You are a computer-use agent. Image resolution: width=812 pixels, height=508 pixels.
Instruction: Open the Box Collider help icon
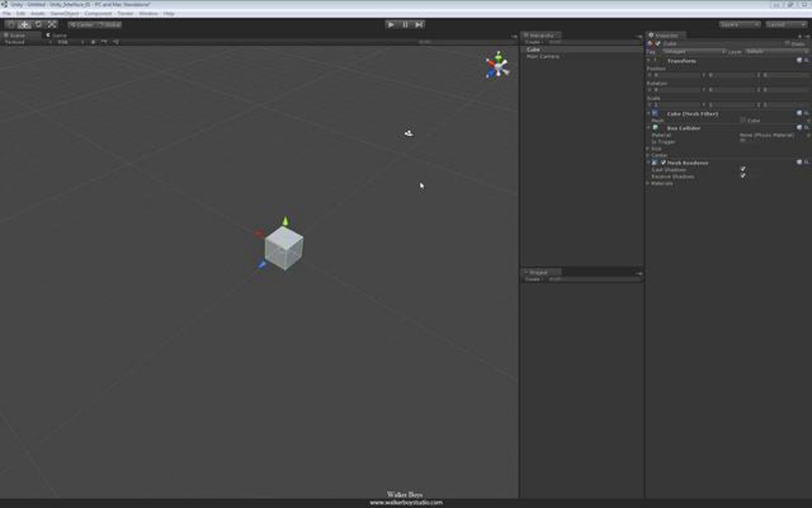[799, 128]
